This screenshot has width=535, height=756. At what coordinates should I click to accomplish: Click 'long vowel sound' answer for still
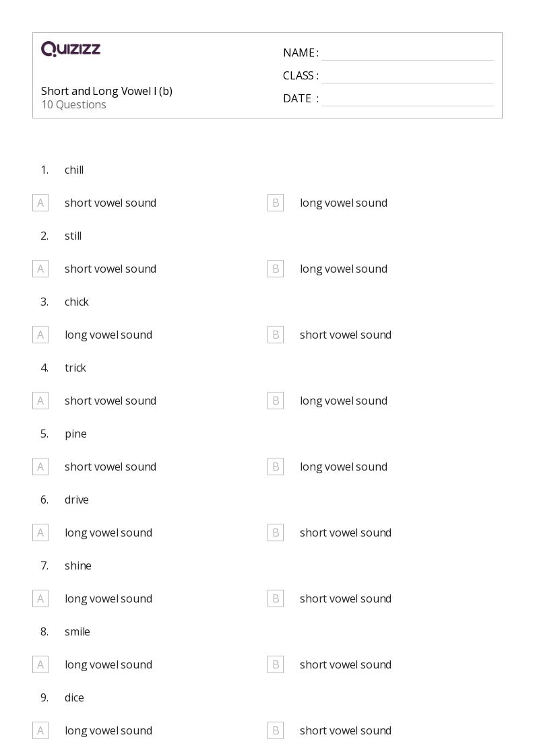click(343, 269)
